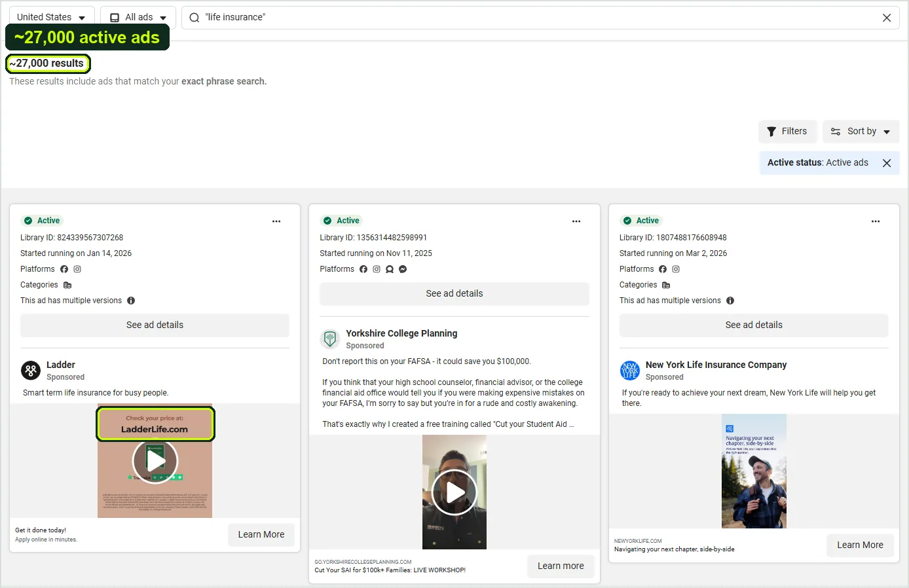909x588 pixels.
Task: Open the All ads category dropdown
Action: [138, 17]
